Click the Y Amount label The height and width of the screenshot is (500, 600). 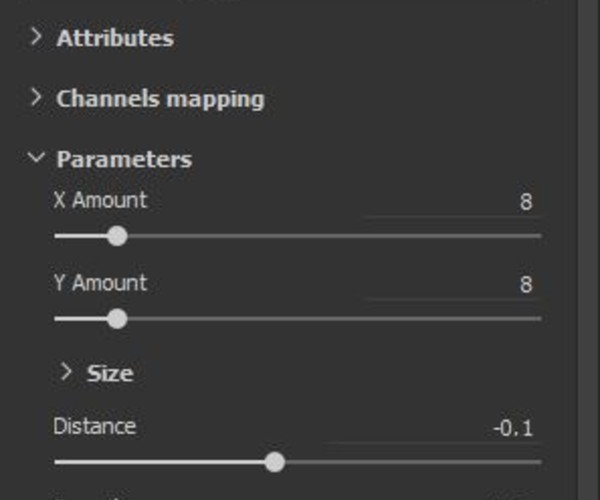coord(100,283)
